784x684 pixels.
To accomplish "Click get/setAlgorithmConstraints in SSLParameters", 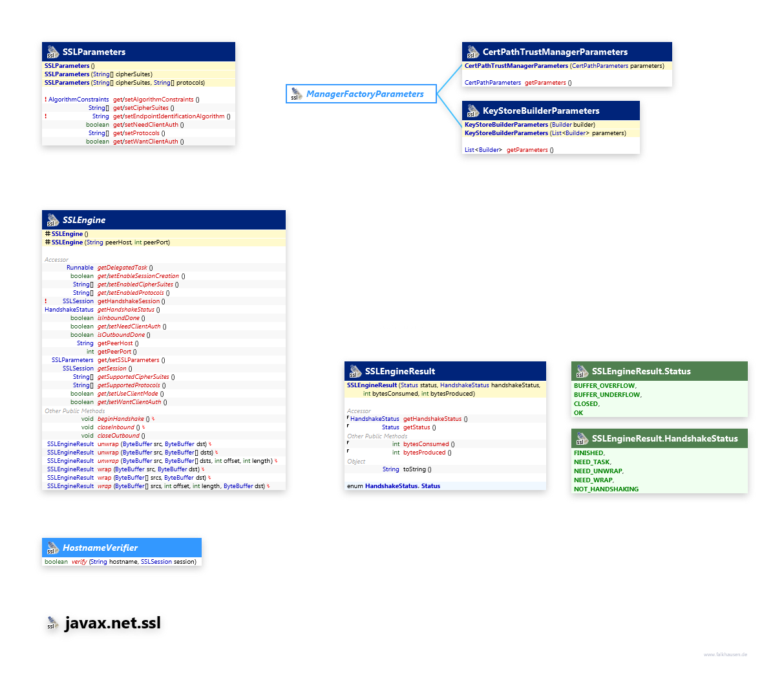I will 153,100.
